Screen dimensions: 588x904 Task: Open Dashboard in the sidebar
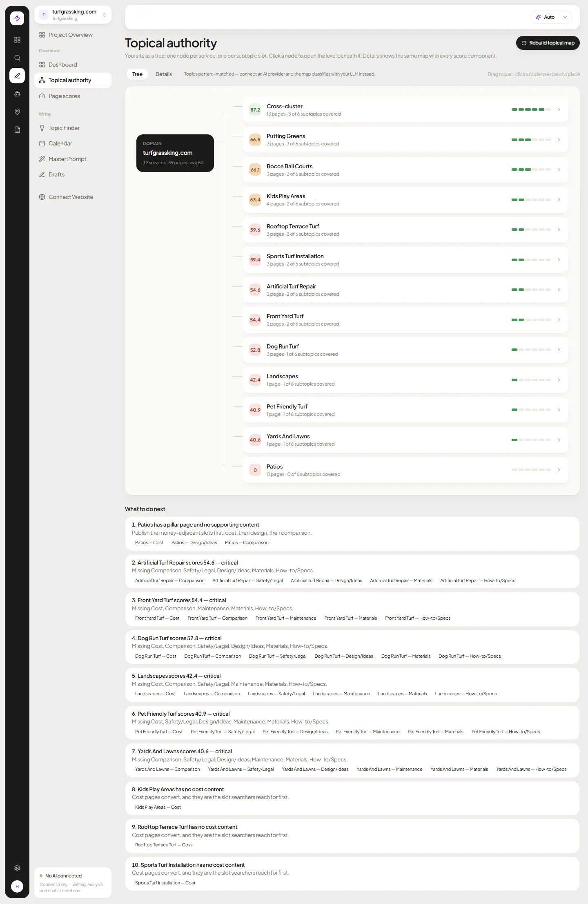click(x=73, y=65)
